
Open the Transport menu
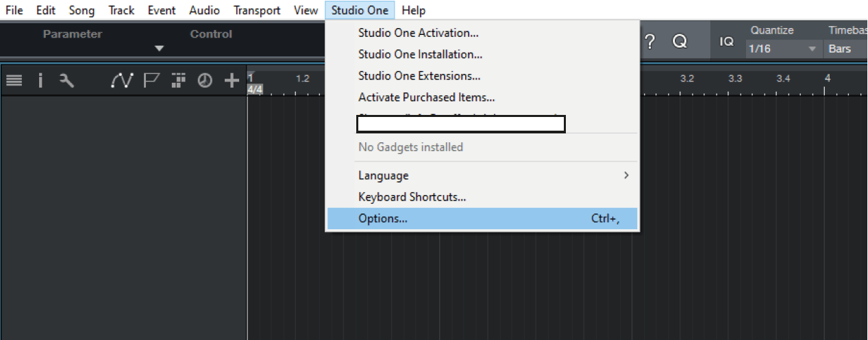point(257,10)
